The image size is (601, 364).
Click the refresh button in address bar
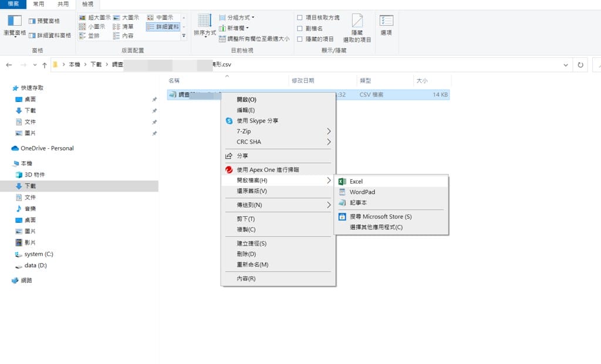click(580, 65)
